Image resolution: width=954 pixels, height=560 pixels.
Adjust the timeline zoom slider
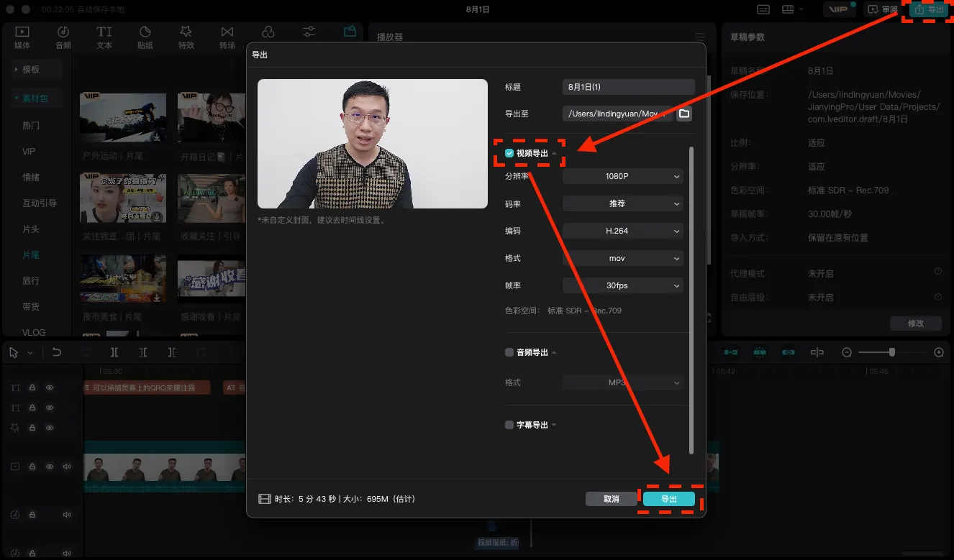click(892, 352)
